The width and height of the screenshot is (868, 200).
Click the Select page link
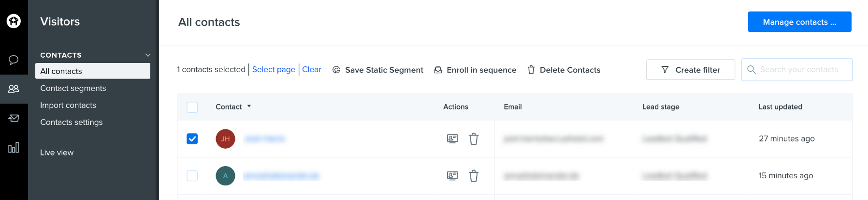click(274, 69)
